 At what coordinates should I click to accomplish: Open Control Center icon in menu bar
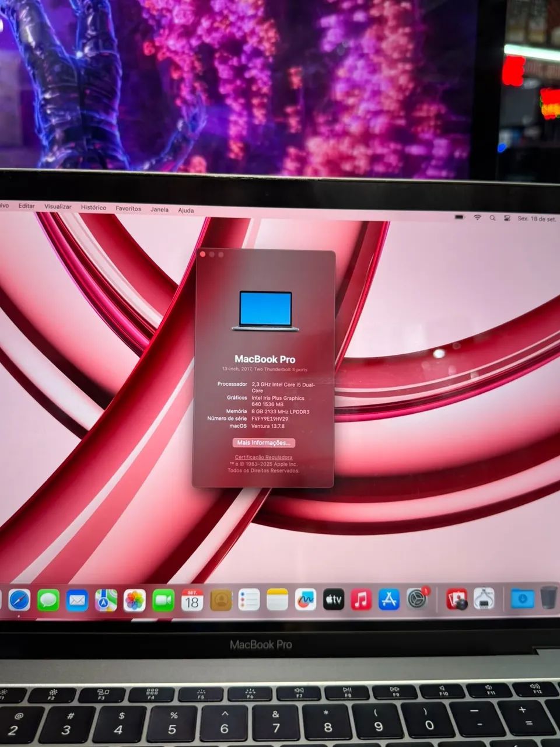click(x=507, y=218)
